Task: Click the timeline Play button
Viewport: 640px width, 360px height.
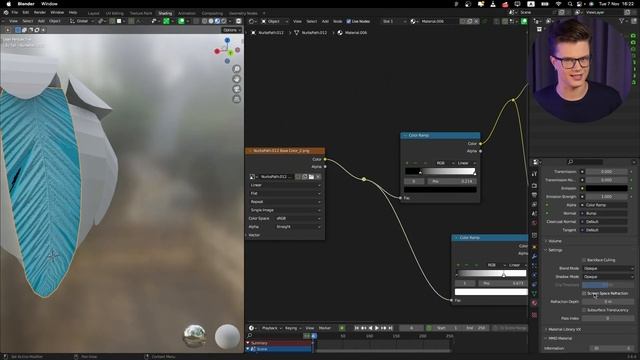Action: pyautogui.click(x=377, y=328)
